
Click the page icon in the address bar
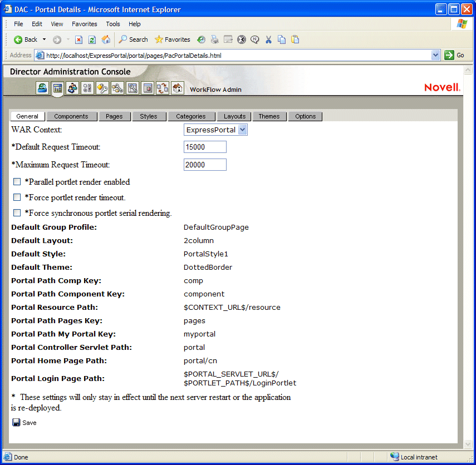40,55
